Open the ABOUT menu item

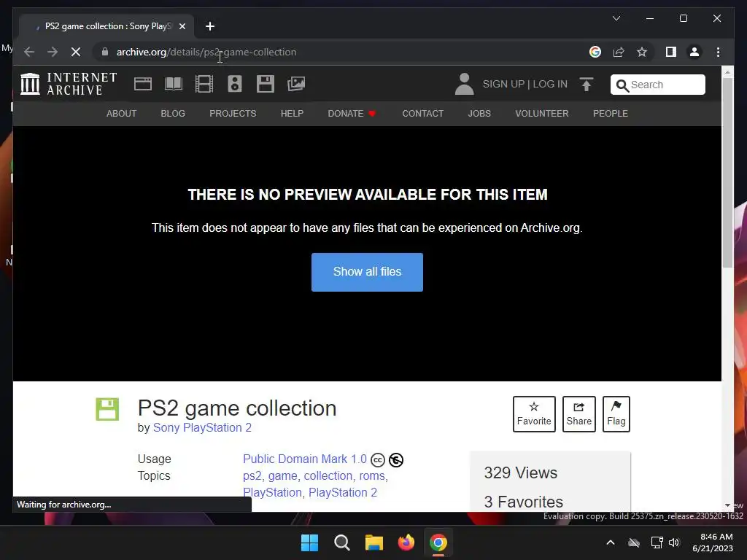coord(122,114)
